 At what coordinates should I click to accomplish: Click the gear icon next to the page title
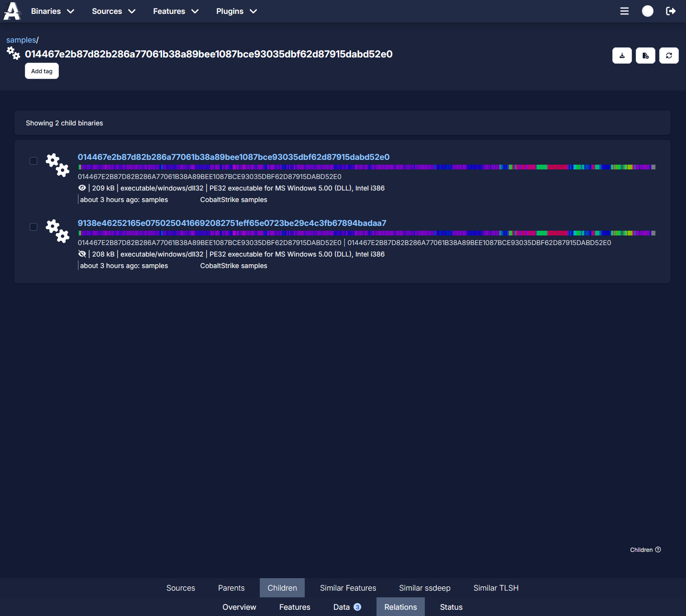13,53
